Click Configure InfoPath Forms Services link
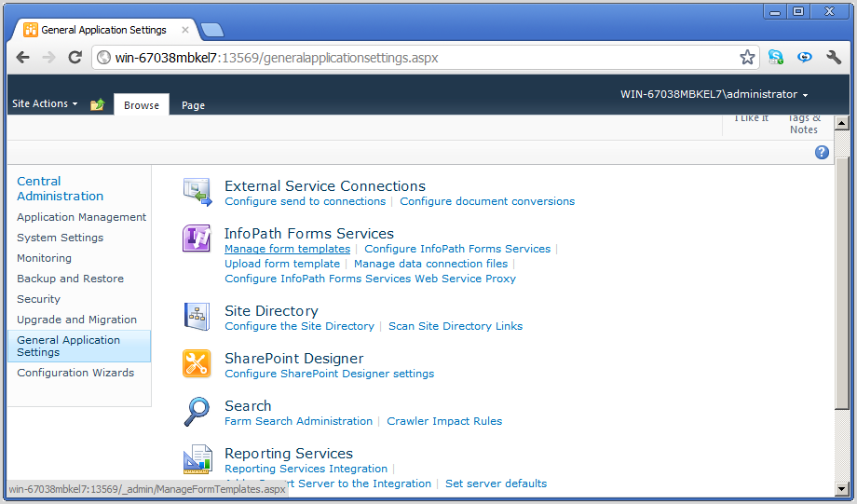This screenshot has height=504, width=857. pyautogui.click(x=457, y=249)
